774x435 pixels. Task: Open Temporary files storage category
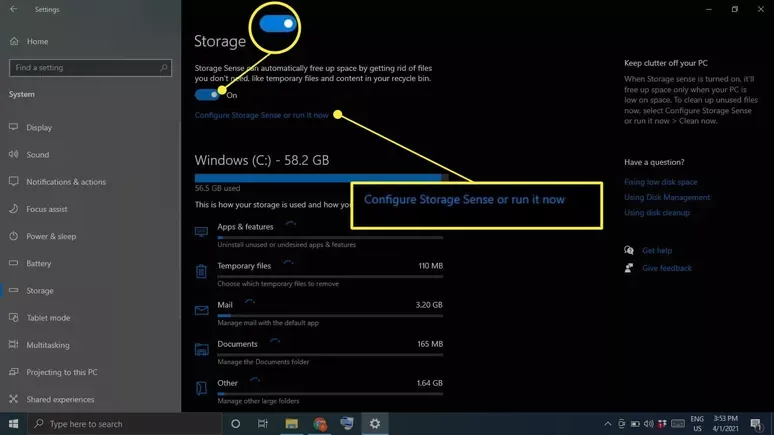tap(318, 274)
